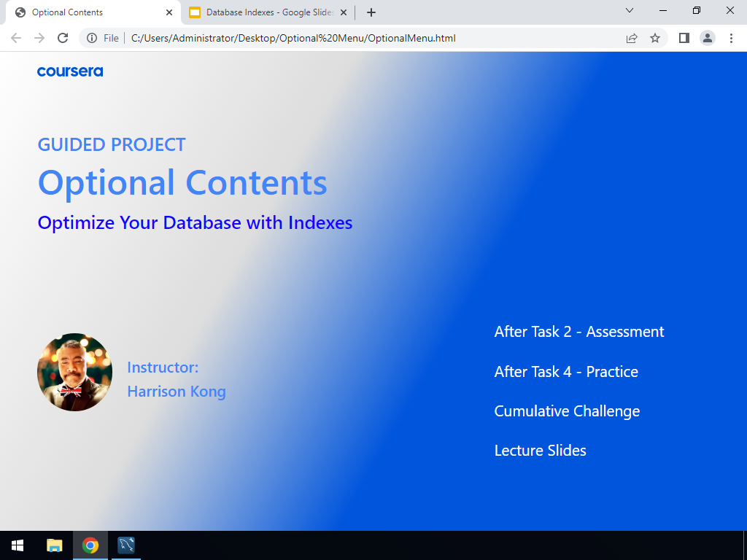This screenshot has width=747, height=560.
Task: Share this page icon in address bar
Action: [x=632, y=38]
